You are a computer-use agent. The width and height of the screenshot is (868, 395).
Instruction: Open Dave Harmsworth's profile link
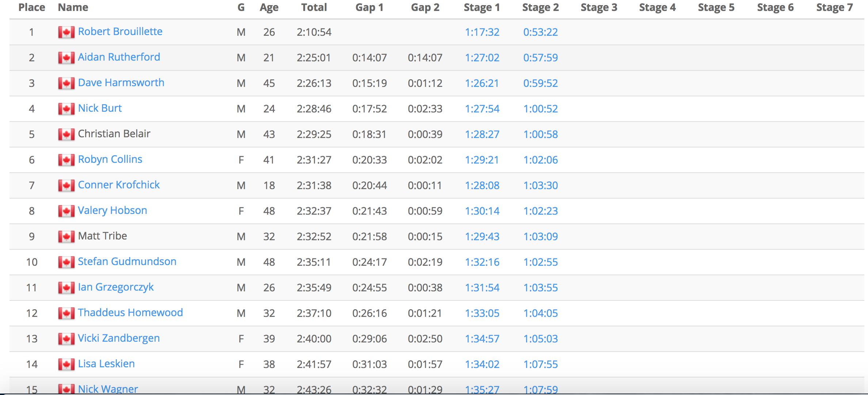tap(121, 83)
